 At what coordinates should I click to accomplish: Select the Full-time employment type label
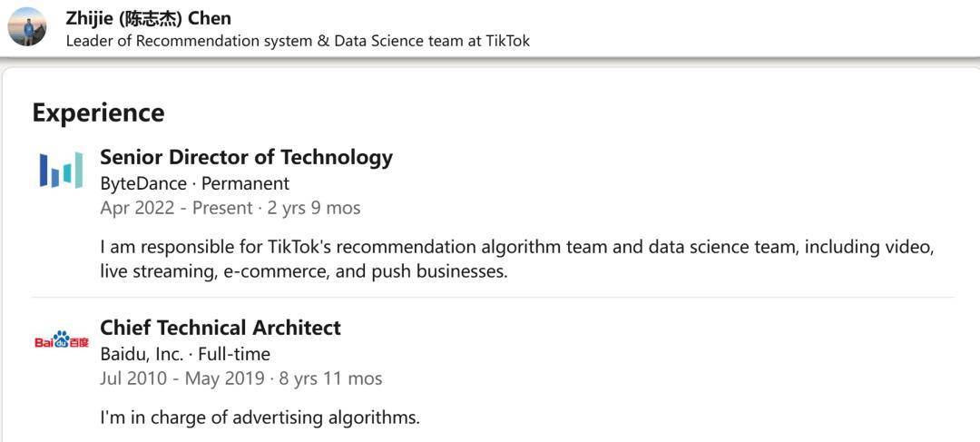pos(234,355)
